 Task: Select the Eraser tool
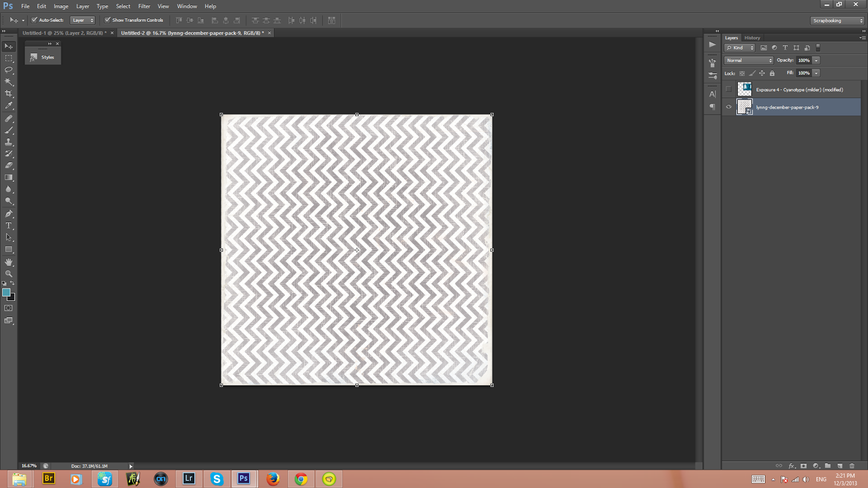9,166
